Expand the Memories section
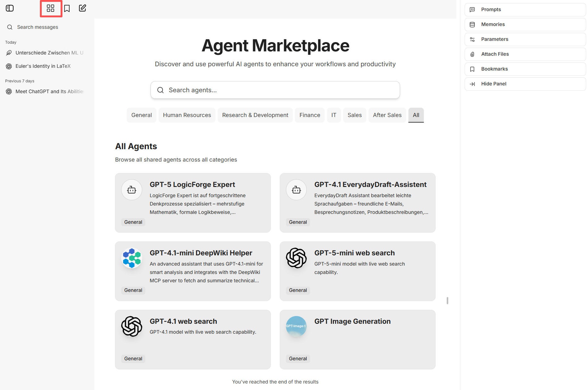 tap(525, 24)
